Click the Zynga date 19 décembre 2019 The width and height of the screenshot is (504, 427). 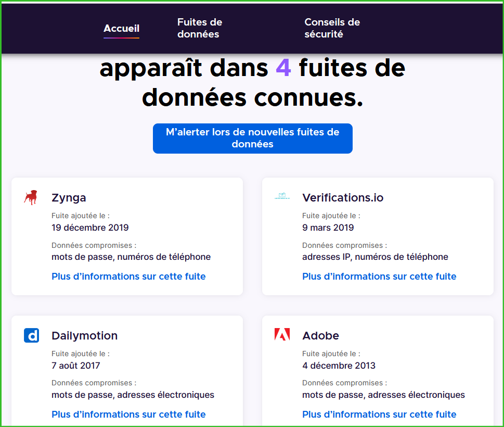(x=90, y=228)
